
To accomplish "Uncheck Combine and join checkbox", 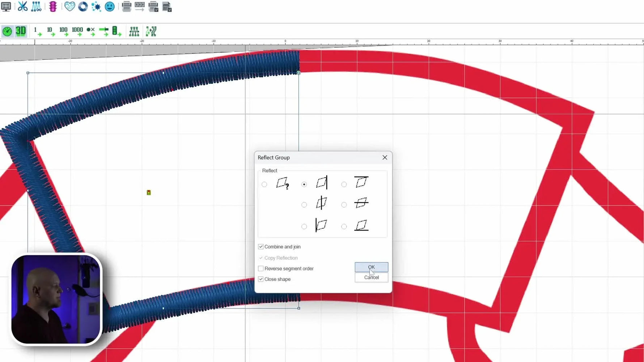I will pos(261,247).
